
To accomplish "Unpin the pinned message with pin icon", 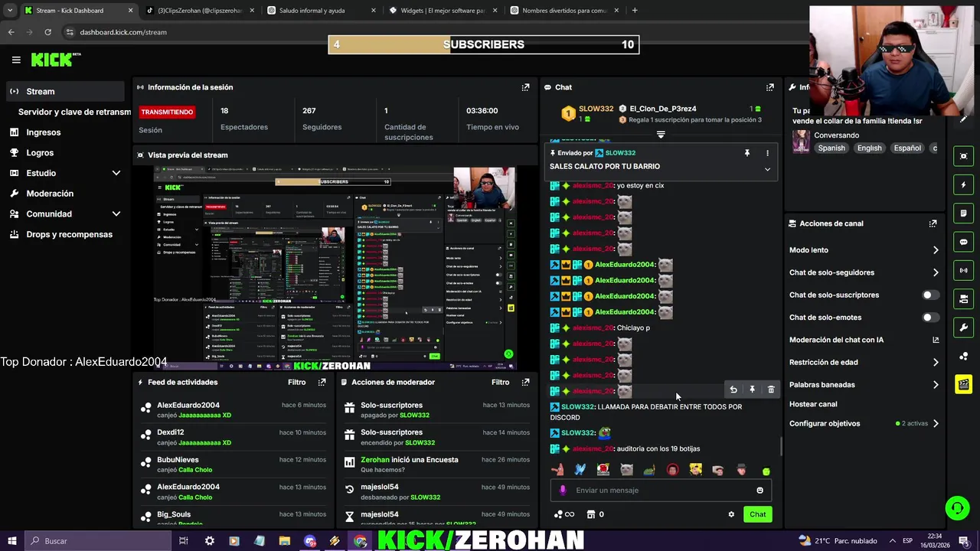I will (747, 153).
